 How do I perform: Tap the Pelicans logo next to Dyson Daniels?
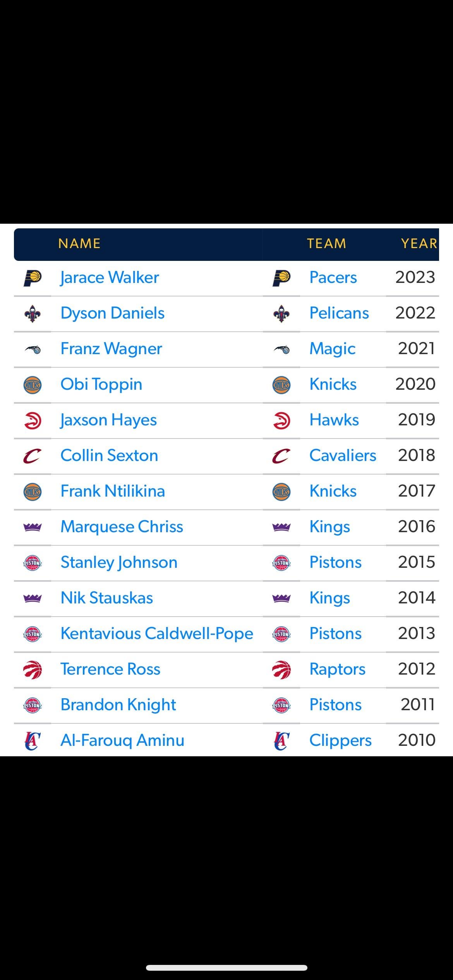[33, 314]
